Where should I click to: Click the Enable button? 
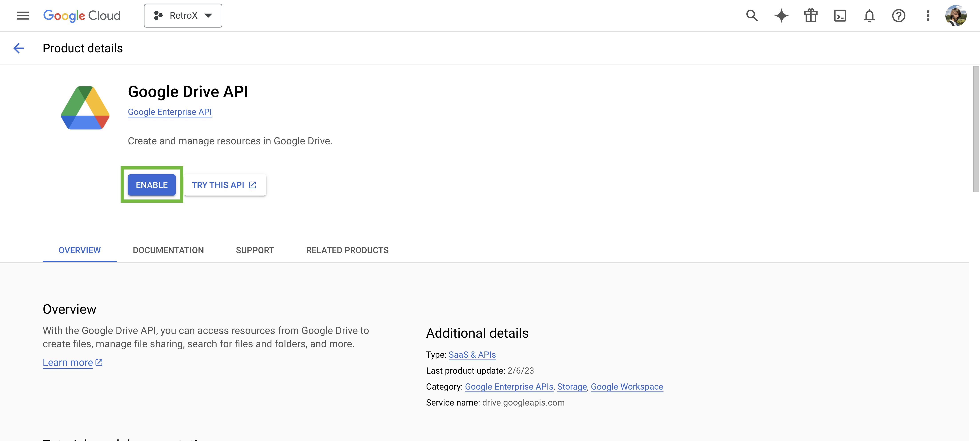coord(152,185)
